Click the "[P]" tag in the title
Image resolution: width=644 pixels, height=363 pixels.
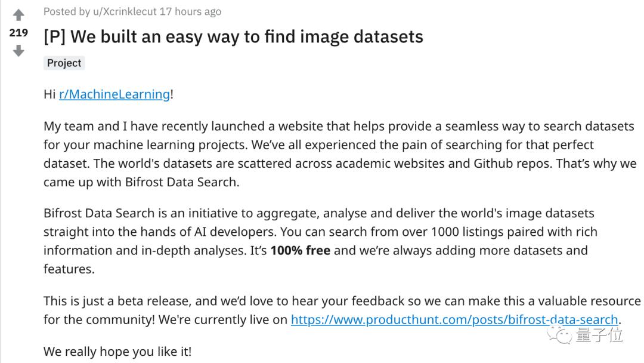click(x=54, y=36)
